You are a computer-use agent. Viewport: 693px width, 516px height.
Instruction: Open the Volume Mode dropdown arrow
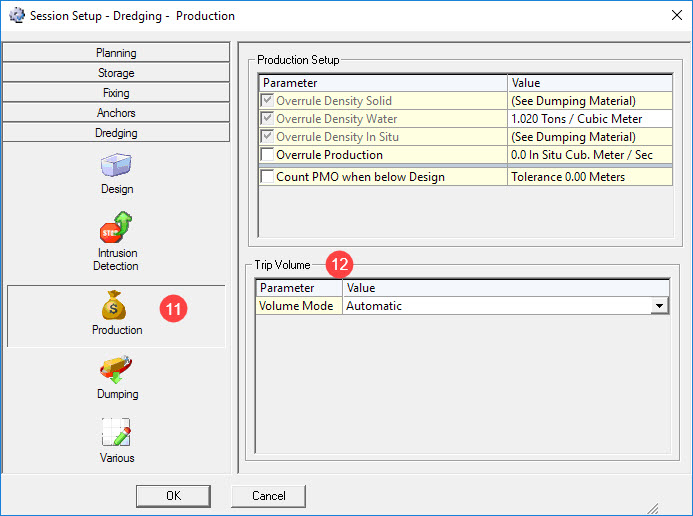point(659,306)
